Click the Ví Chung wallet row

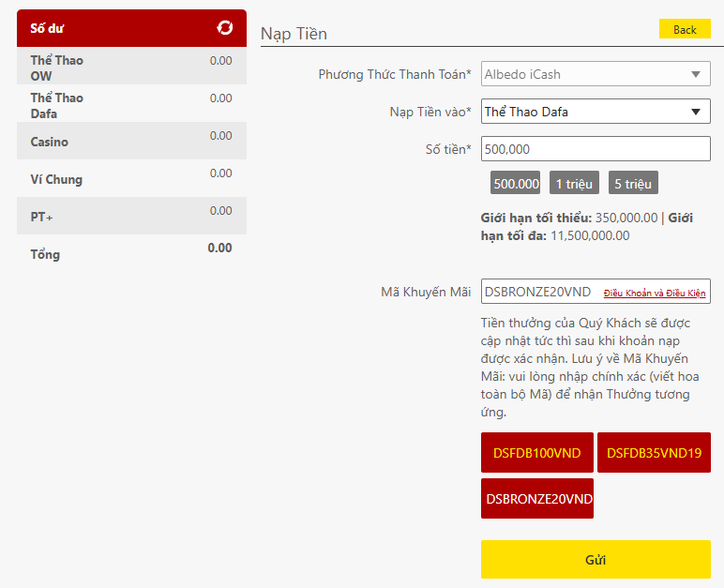click(x=131, y=179)
